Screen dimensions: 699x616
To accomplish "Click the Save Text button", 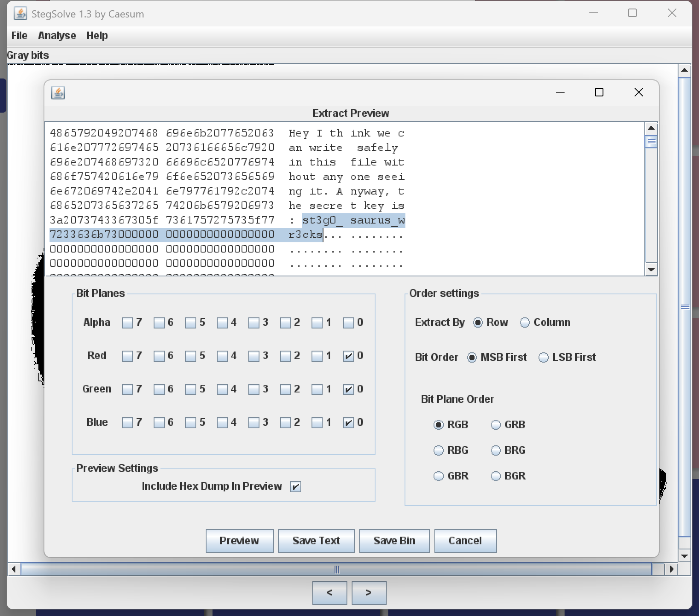I will [x=316, y=540].
